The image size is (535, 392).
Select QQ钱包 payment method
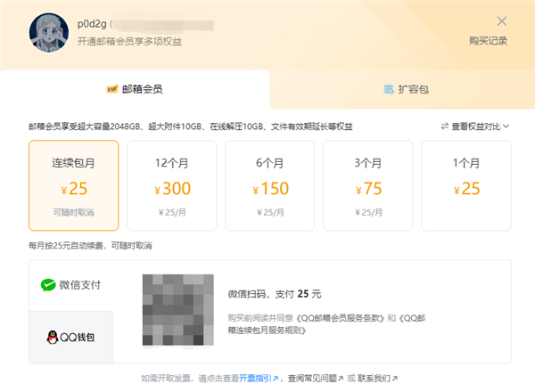(x=71, y=337)
